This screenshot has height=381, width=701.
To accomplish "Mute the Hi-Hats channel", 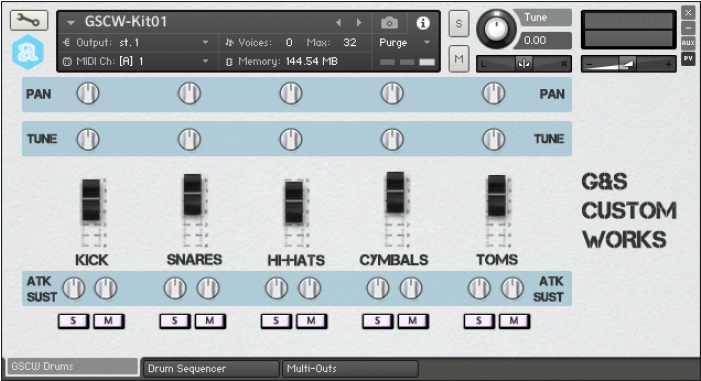I will coord(312,321).
